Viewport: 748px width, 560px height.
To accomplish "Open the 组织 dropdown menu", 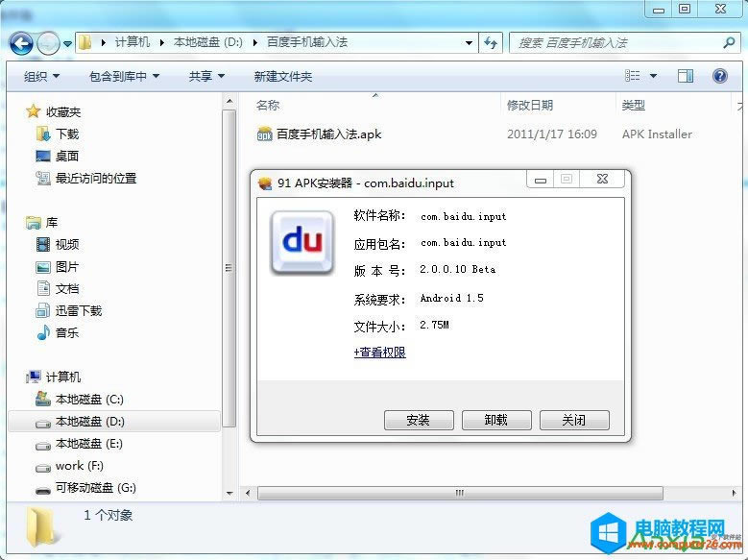I will point(41,76).
